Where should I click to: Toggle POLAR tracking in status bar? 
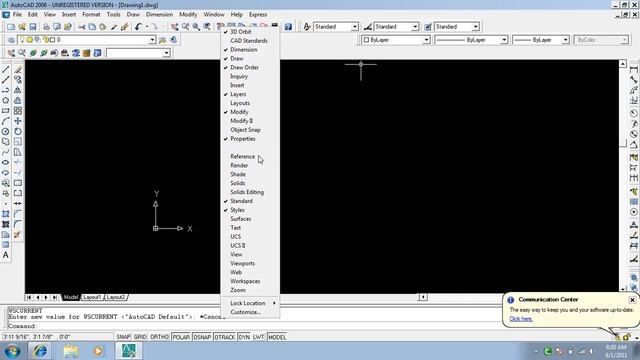click(181, 337)
